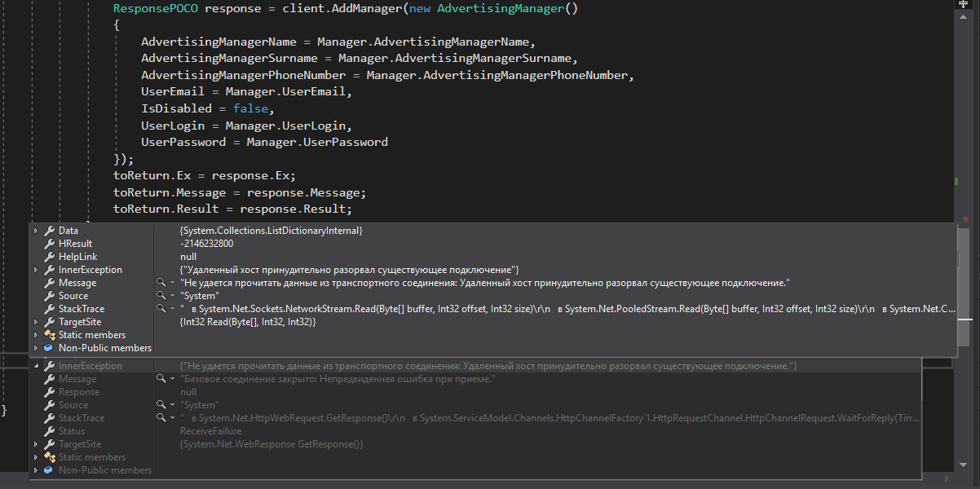This screenshot has height=489, width=980.
Task: Open magnifier visualizer for dimmed Source row
Action: click(x=161, y=405)
